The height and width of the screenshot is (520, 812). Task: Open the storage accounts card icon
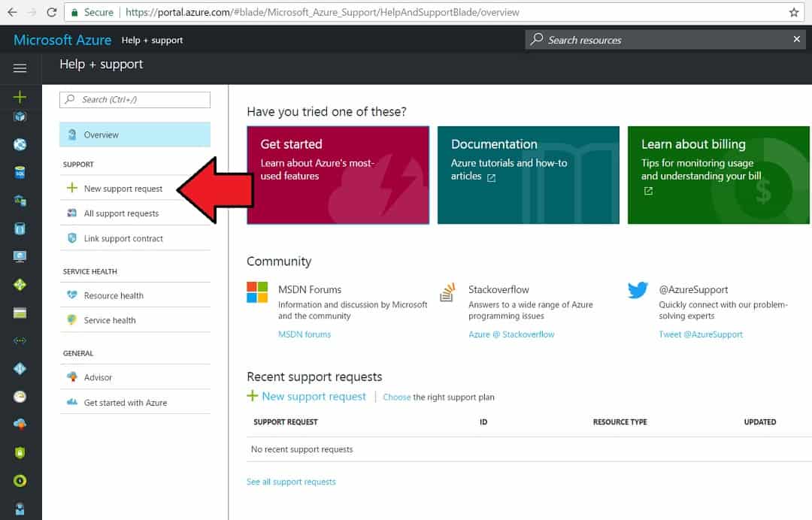tap(20, 313)
